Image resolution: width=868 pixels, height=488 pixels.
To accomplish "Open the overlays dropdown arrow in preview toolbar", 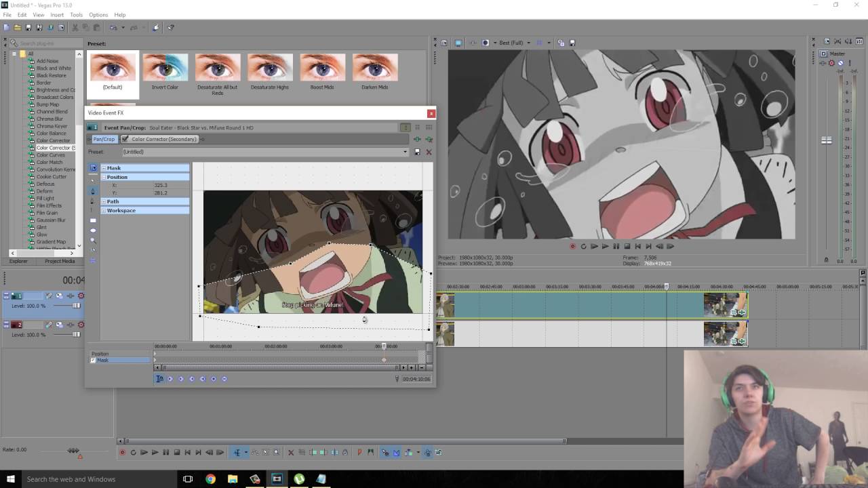I will 549,43.
